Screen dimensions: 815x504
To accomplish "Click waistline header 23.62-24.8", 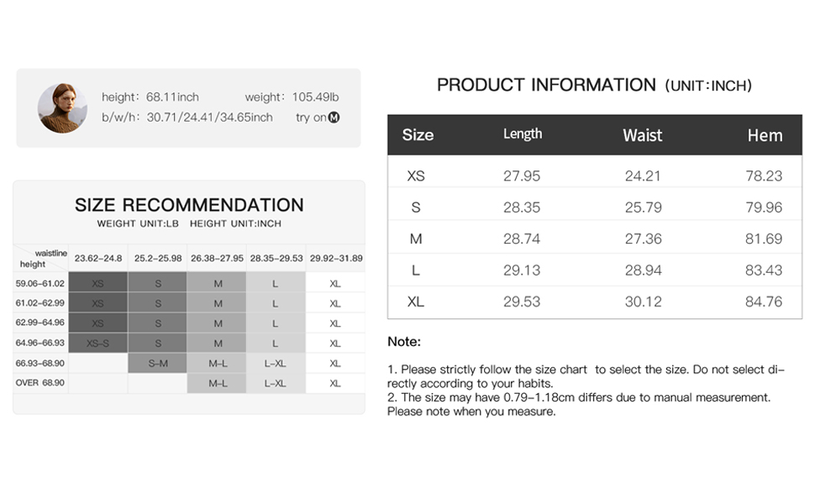I will tap(97, 258).
